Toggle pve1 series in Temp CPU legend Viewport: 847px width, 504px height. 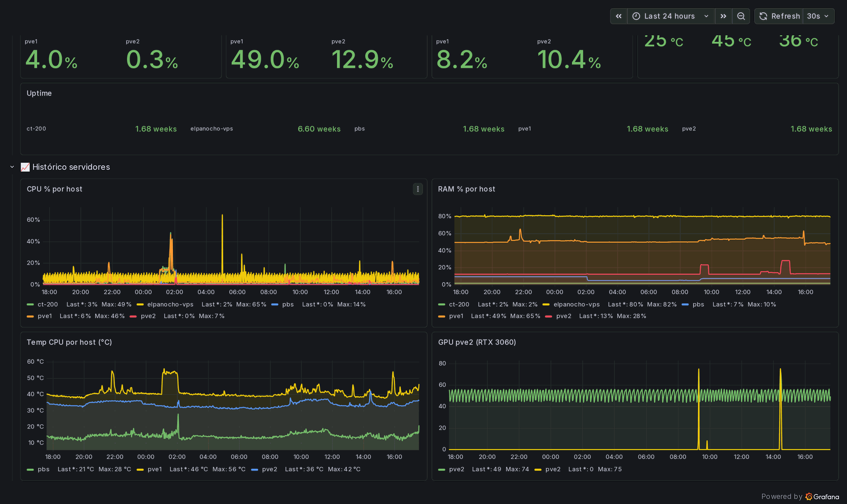(x=155, y=470)
